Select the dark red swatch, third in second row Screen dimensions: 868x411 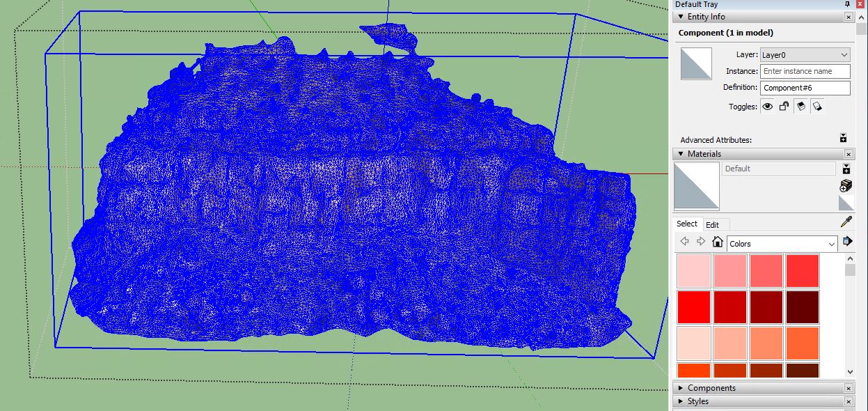(766, 307)
